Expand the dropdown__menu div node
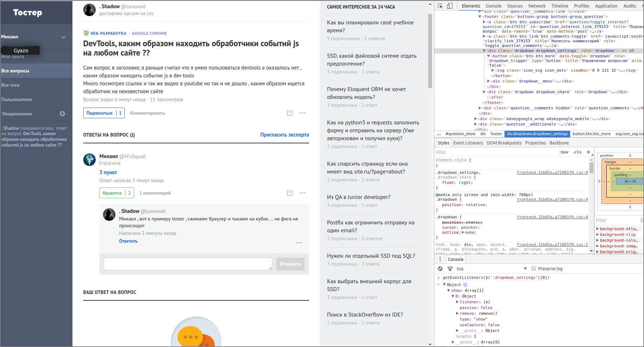Viewport: 644px width, 347px height. pos(488,81)
